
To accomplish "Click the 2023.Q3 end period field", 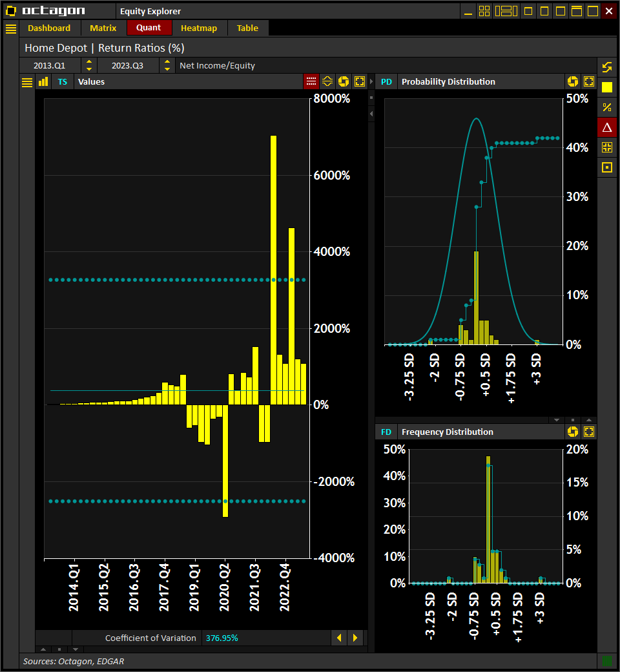I will [128, 65].
